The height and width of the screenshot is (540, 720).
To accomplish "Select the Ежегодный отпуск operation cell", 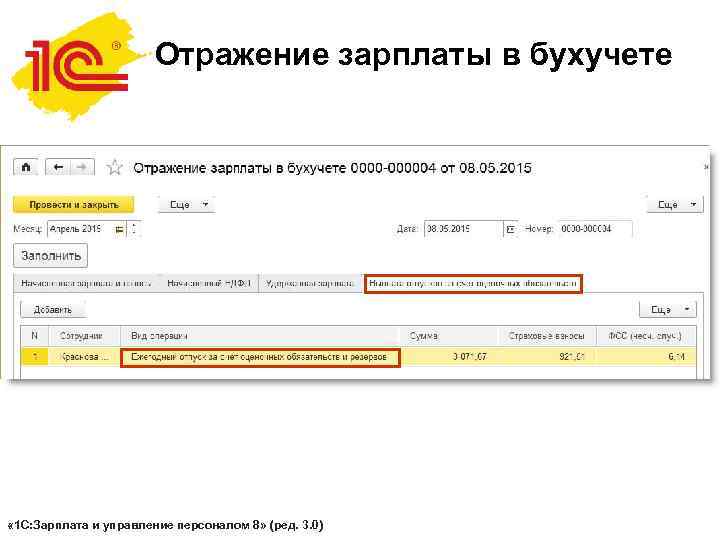I will coord(260,357).
